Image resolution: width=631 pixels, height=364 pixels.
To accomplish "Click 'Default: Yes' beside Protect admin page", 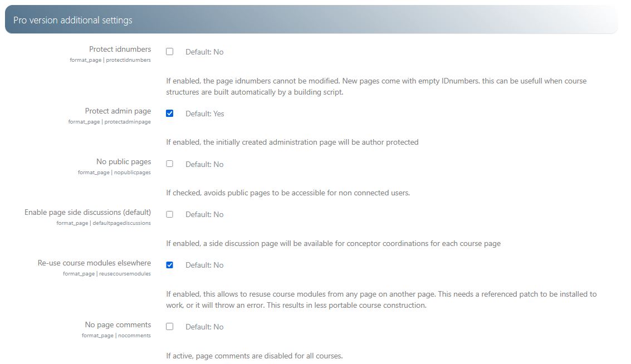I will tap(204, 114).
